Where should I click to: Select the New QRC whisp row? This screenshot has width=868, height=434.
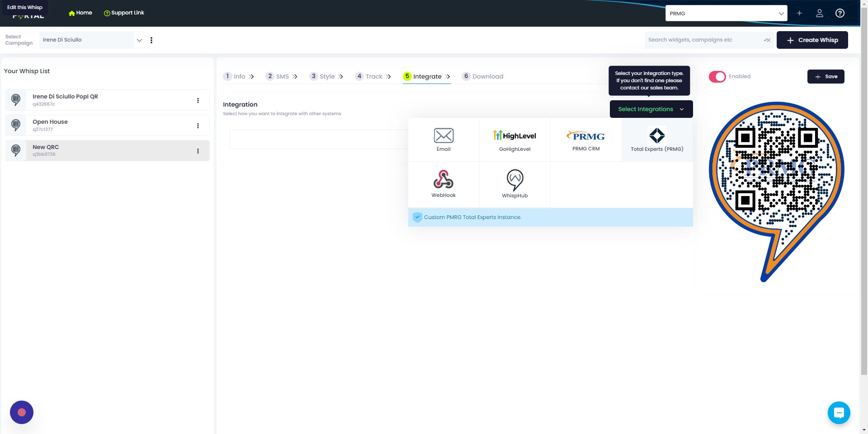pyautogui.click(x=108, y=150)
